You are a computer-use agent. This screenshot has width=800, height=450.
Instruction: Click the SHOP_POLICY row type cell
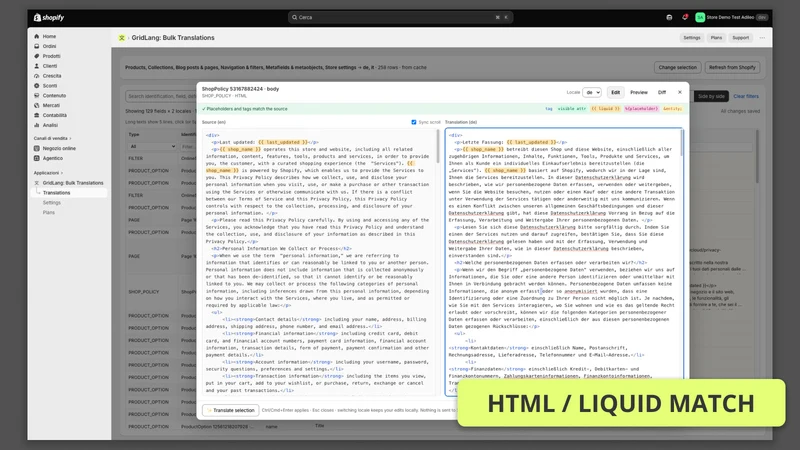[x=144, y=292]
